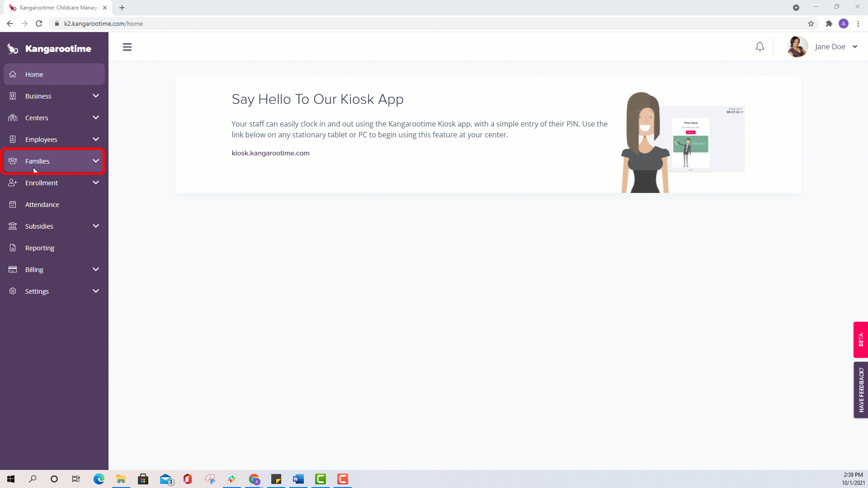Open Slack from the taskbar
Screen dimensions: 868x488
click(x=232, y=479)
